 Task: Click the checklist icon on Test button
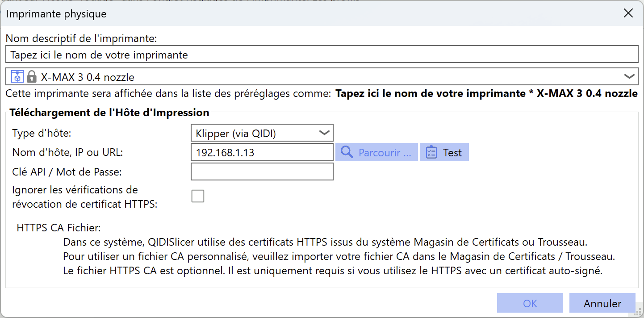pyautogui.click(x=431, y=152)
